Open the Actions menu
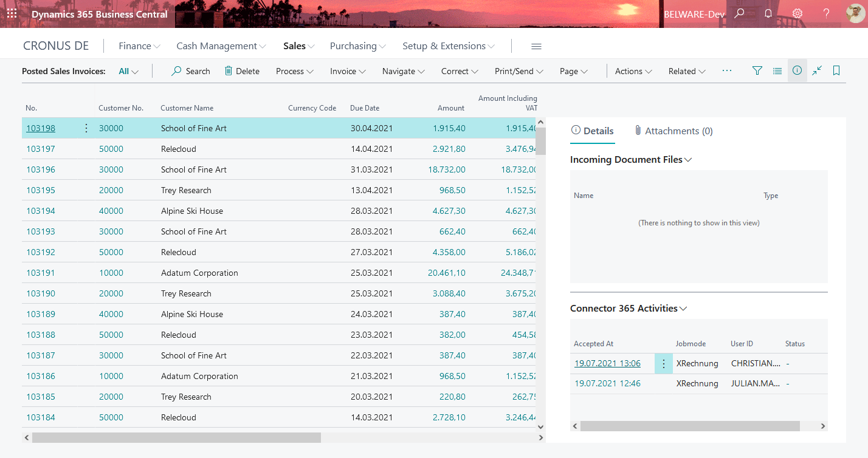Image resolution: width=868 pixels, height=458 pixels. click(x=633, y=71)
